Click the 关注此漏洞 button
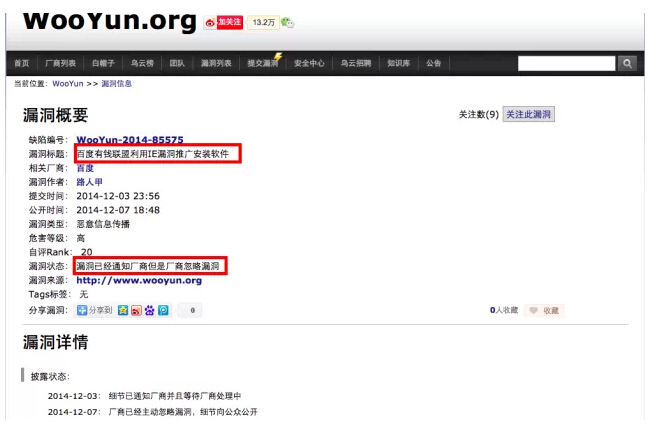The image size is (656, 435). pos(529,114)
